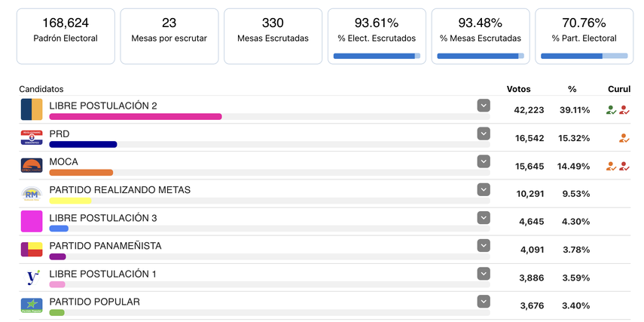Click the Libre Postulación 2 party logo

pos(32,109)
